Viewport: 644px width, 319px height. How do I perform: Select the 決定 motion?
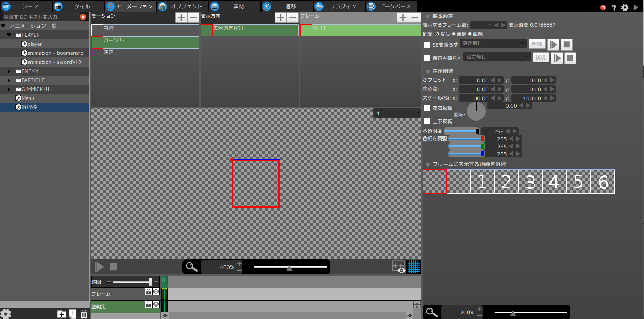tap(145, 54)
